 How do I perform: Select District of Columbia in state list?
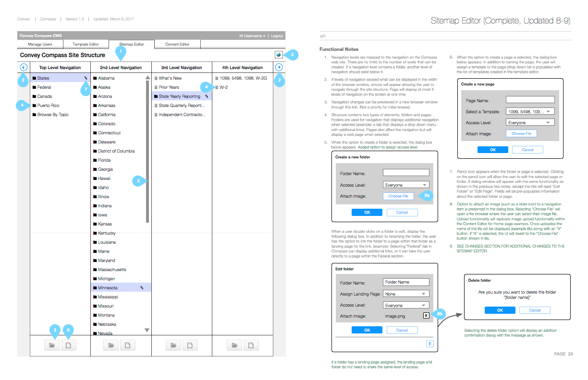[x=116, y=151]
